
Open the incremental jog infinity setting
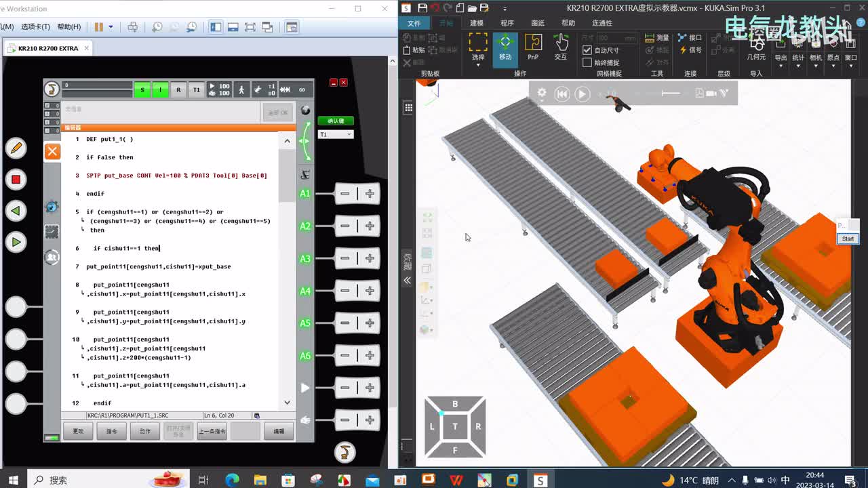(302, 89)
